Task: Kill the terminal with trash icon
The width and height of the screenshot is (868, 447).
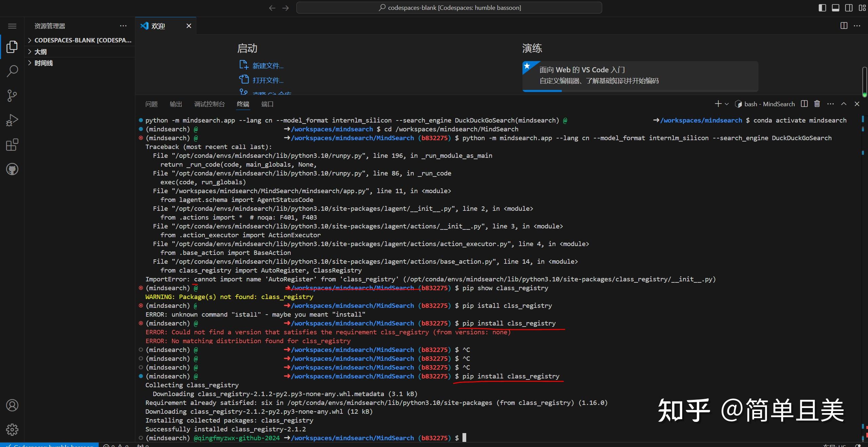Action: (817, 104)
